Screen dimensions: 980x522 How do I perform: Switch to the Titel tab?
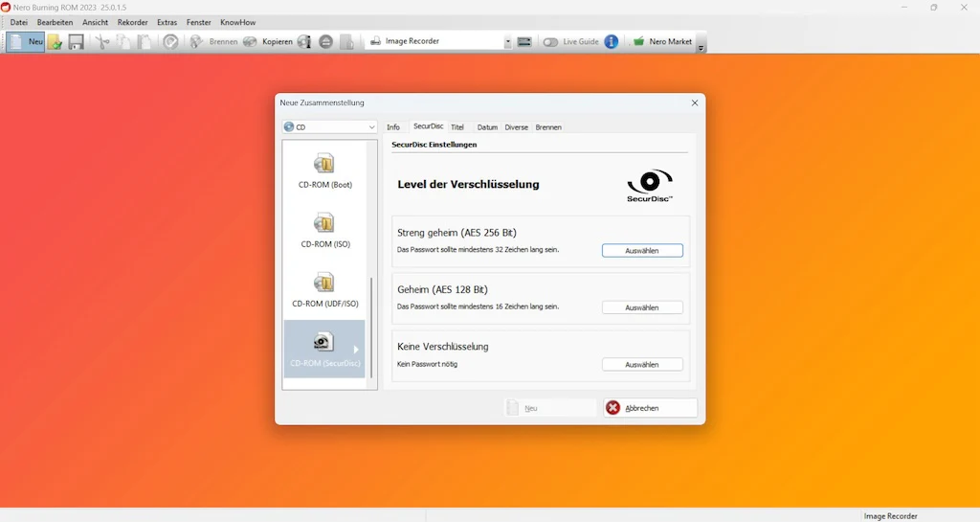(457, 126)
